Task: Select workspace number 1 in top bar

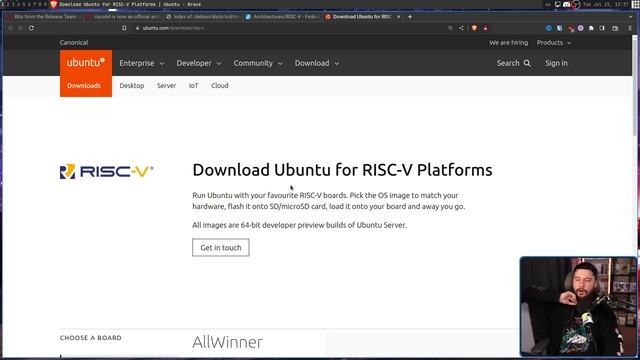Action: click(2, 4)
